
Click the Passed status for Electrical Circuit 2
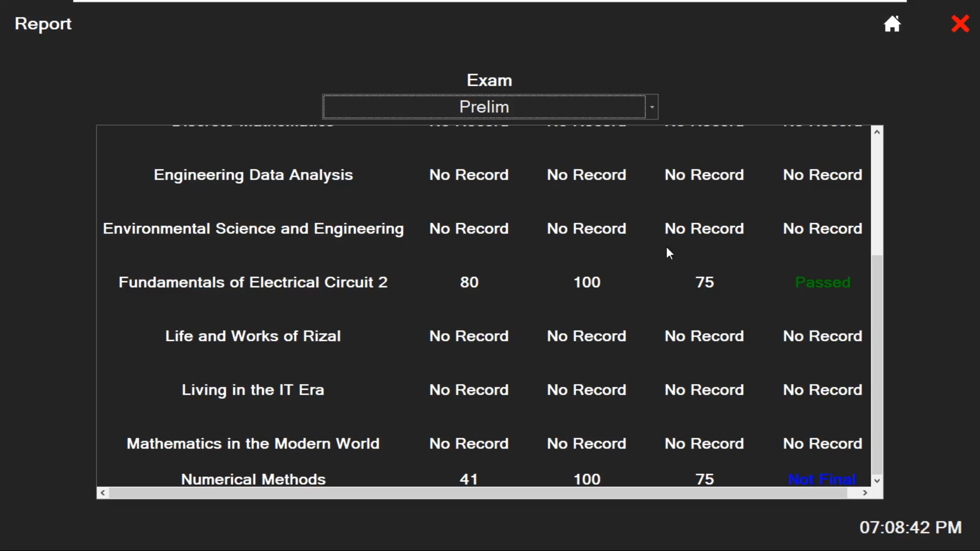[x=822, y=282]
